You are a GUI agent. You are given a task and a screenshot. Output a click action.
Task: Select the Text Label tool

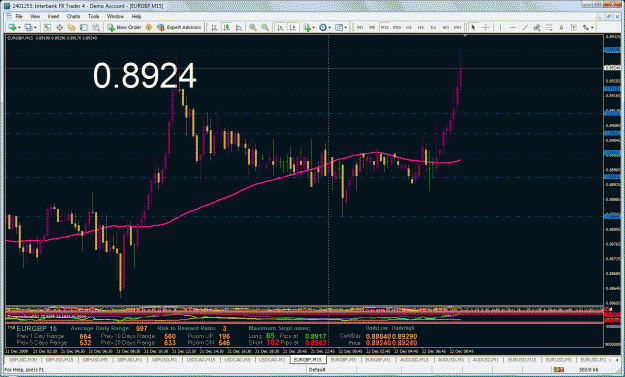click(573, 27)
